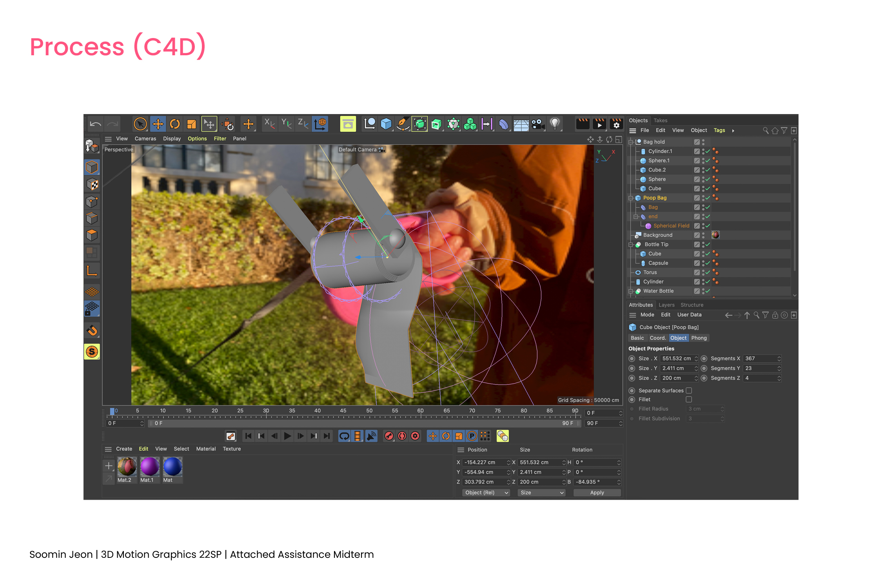Enable the Fillet checkbox
The height and width of the screenshot is (588, 882).
click(x=689, y=399)
